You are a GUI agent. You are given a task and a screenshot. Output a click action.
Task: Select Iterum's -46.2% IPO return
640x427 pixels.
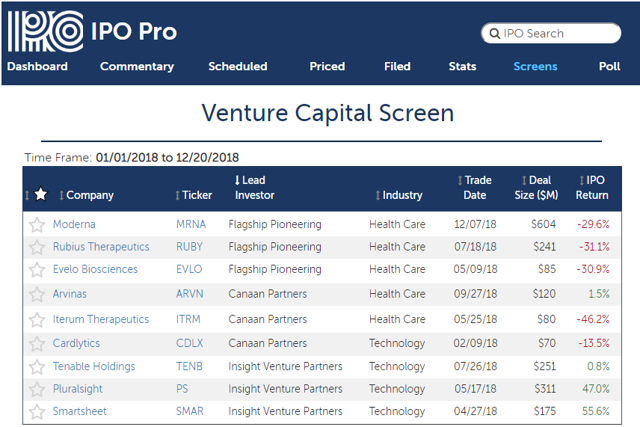[x=593, y=319]
